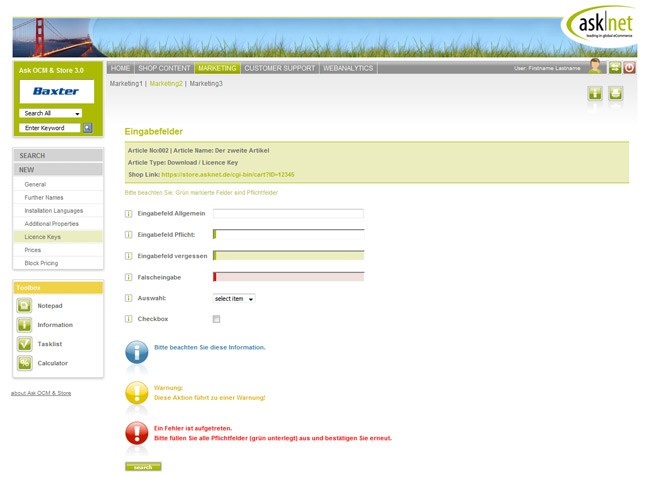Click the red power logout icon
Viewport: 650px width, 490px height.
629,68
